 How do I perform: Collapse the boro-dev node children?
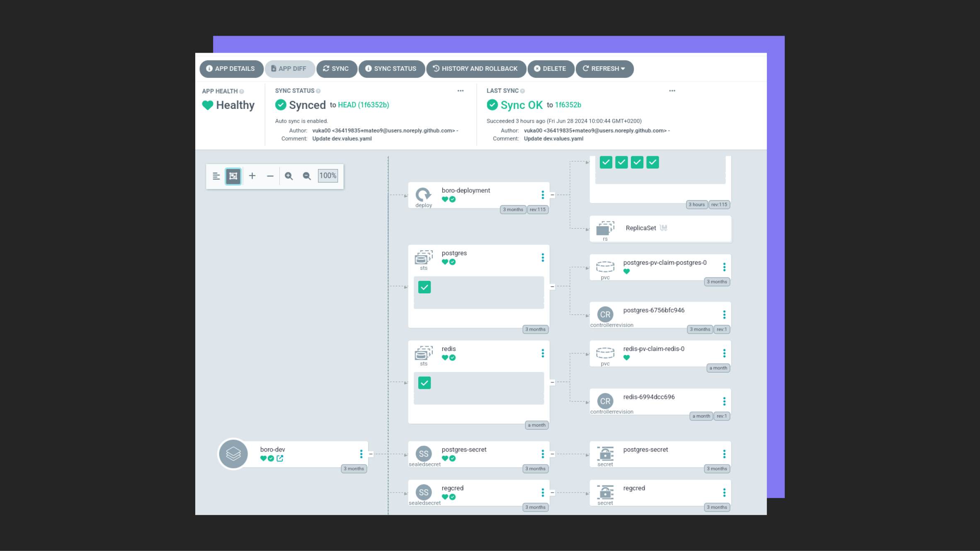371,454
